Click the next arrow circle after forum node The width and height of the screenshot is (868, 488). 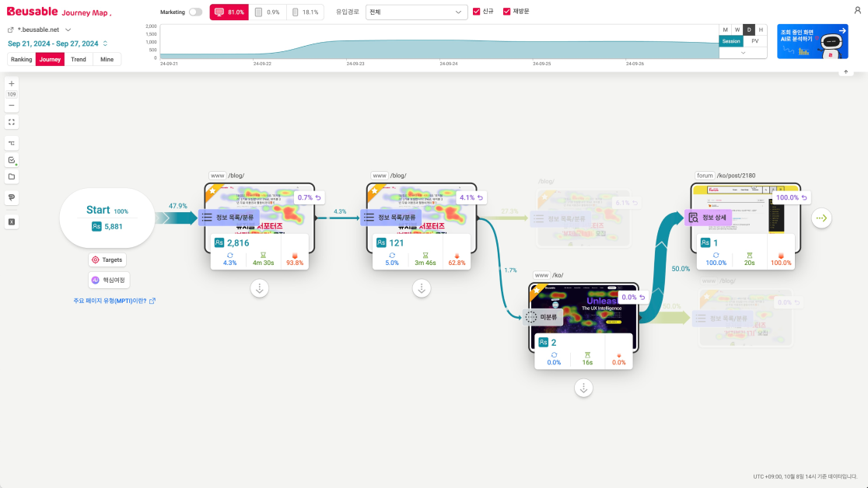pos(821,218)
